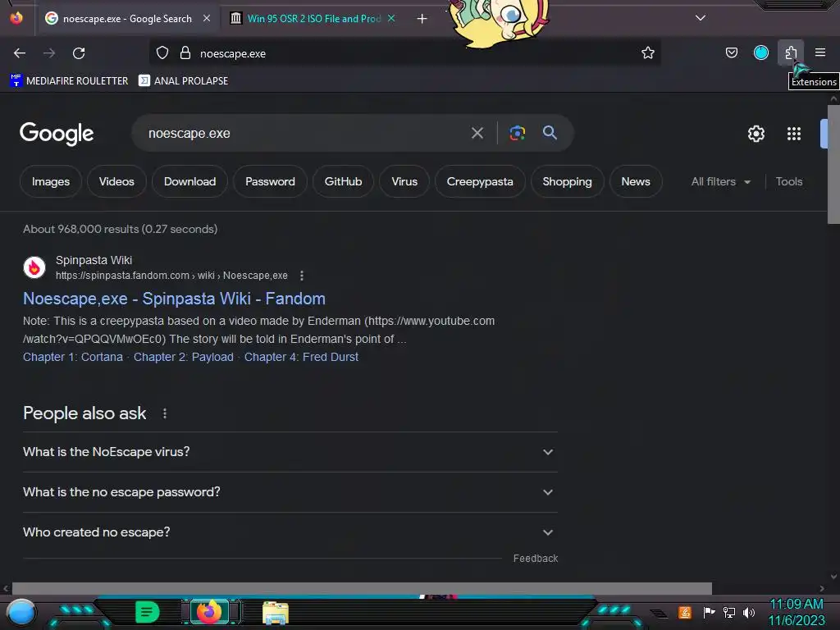The image size is (840, 630).
Task: Expand What is the no escape password?
Action: click(x=290, y=492)
